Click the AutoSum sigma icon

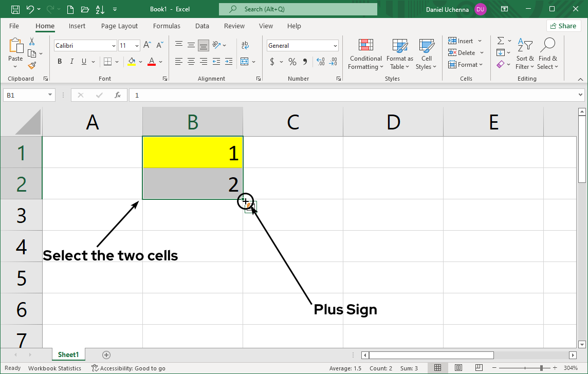pos(500,41)
